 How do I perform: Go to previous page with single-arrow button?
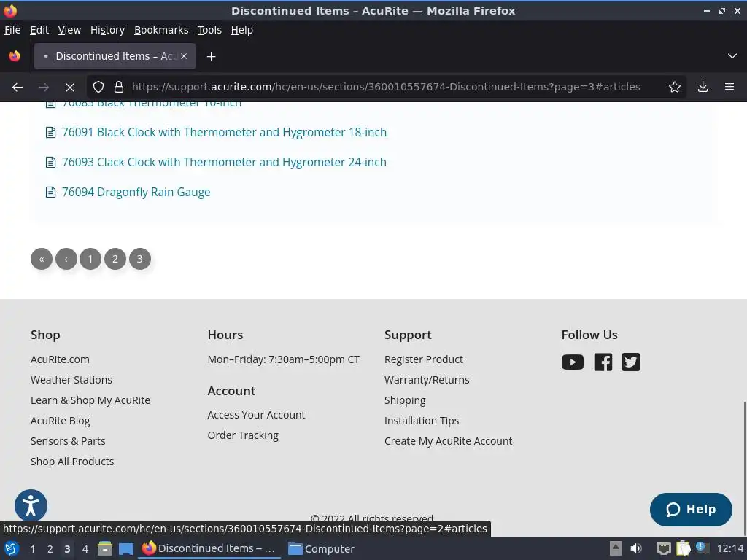(x=66, y=259)
